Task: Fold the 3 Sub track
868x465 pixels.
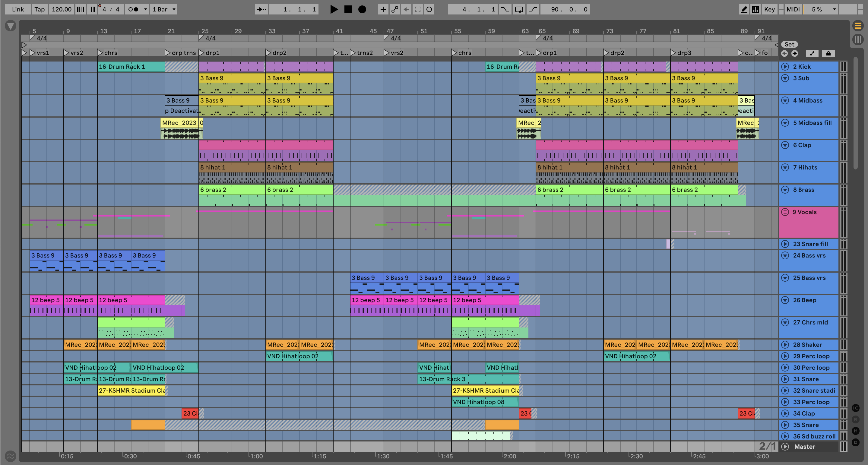Action: pyautogui.click(x=785, y=78)
